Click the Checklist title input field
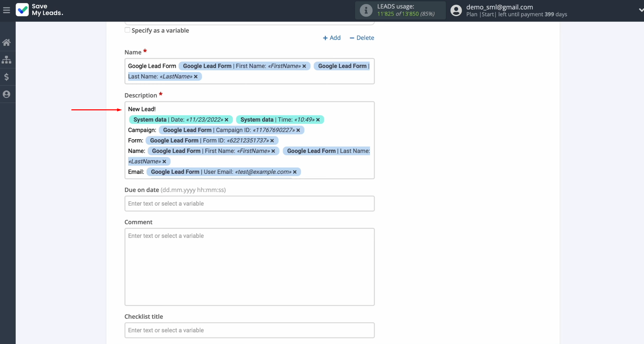This screenshot has width=644, height=344. click(249, 330)
